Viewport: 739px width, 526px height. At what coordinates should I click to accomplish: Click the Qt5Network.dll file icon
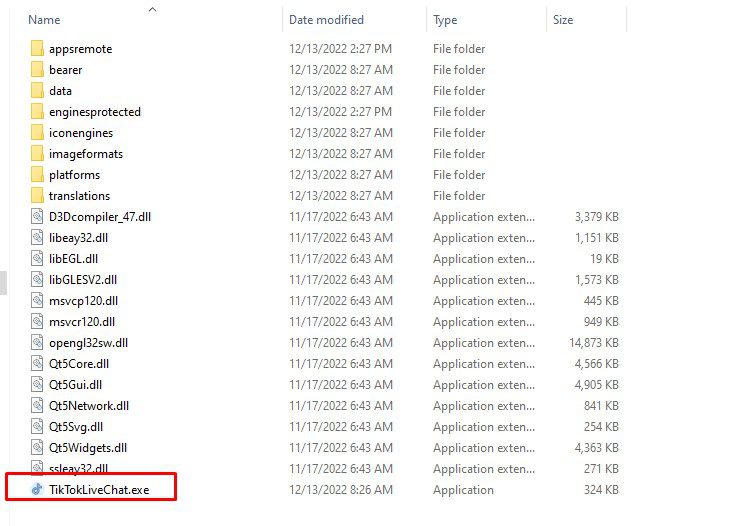click(37, 405)
